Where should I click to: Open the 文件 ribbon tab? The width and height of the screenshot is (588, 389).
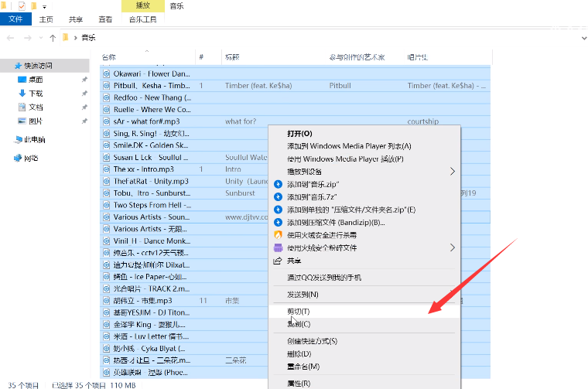pos(15,19)
